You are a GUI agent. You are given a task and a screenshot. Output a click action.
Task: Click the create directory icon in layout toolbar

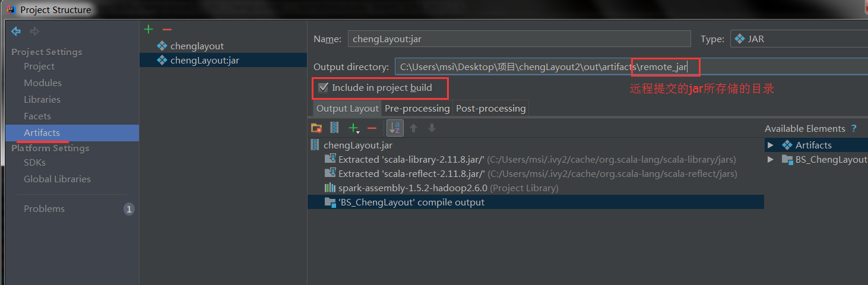[316, 128]
